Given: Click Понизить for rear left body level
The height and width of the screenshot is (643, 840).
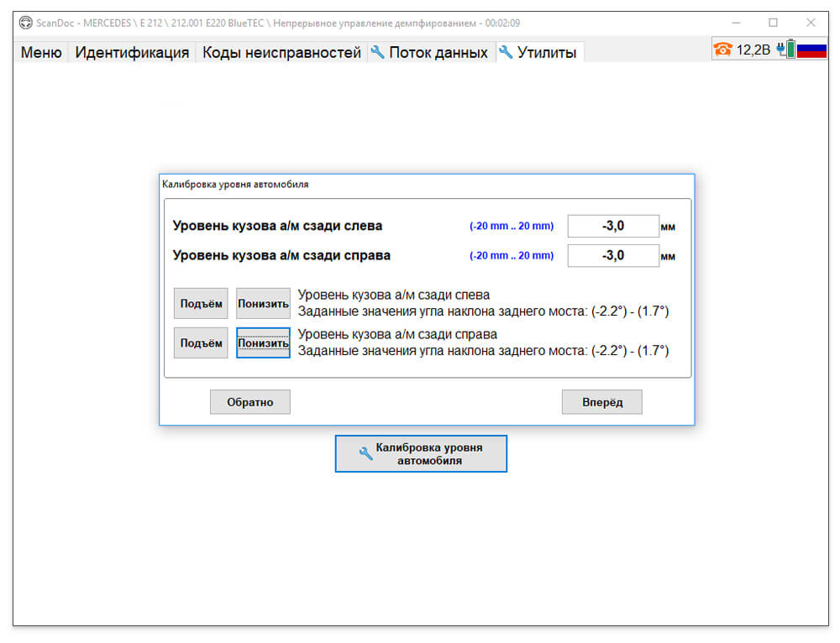Looking at the screenshot, I should (263, 304).
